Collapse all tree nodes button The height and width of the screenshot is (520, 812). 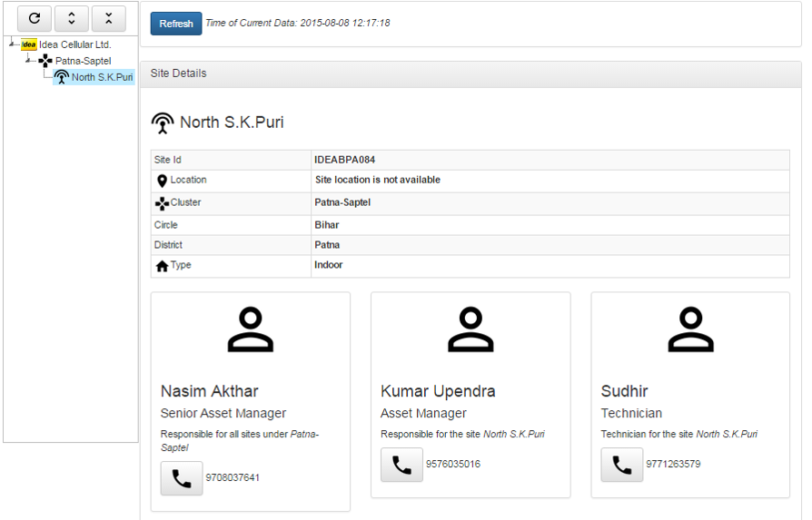point(109,19)
